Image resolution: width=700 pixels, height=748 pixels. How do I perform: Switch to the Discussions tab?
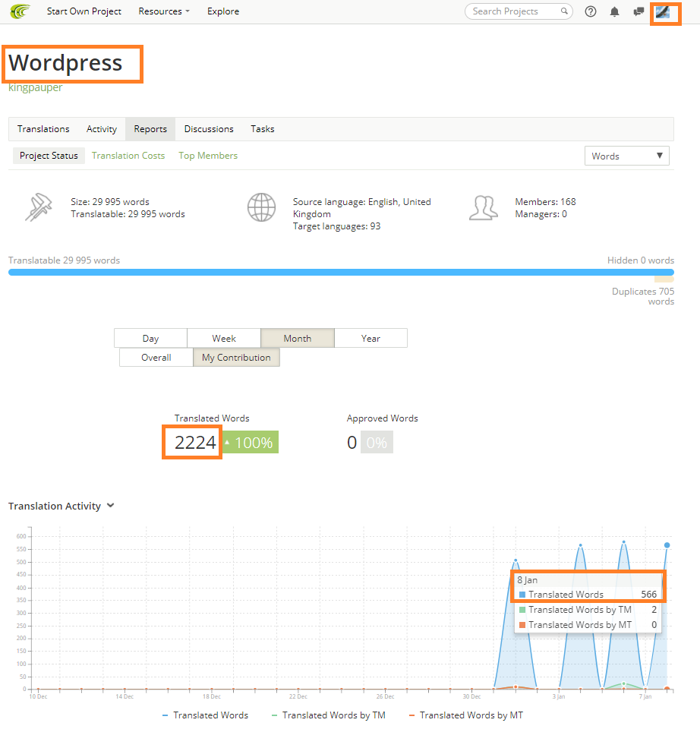(x=209, y=129)
